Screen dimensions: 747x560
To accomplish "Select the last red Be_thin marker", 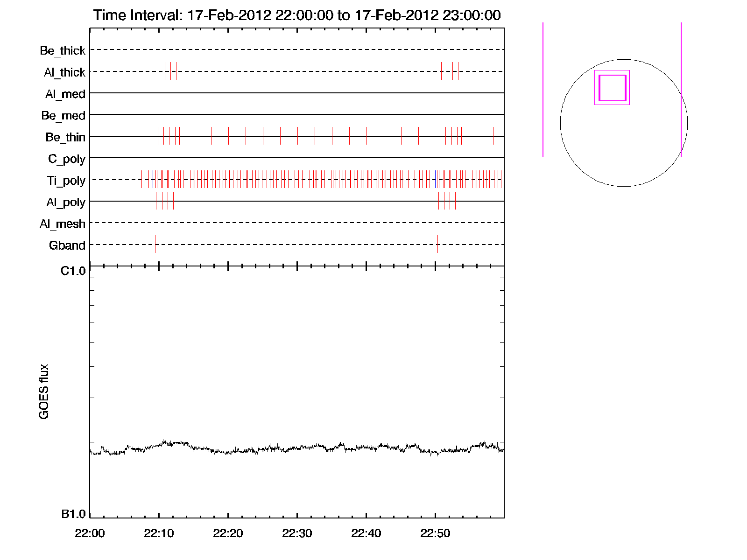I will (493, 136).
